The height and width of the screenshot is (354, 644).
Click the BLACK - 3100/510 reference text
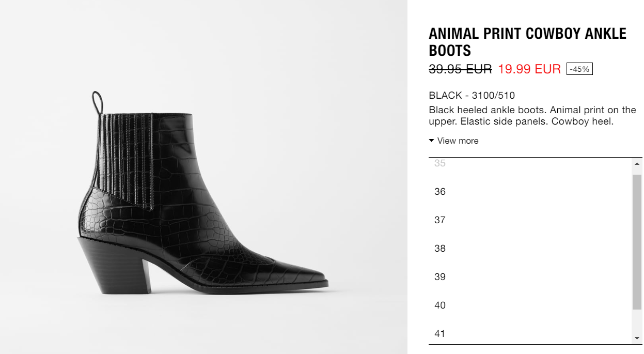[x=472, y=96]
